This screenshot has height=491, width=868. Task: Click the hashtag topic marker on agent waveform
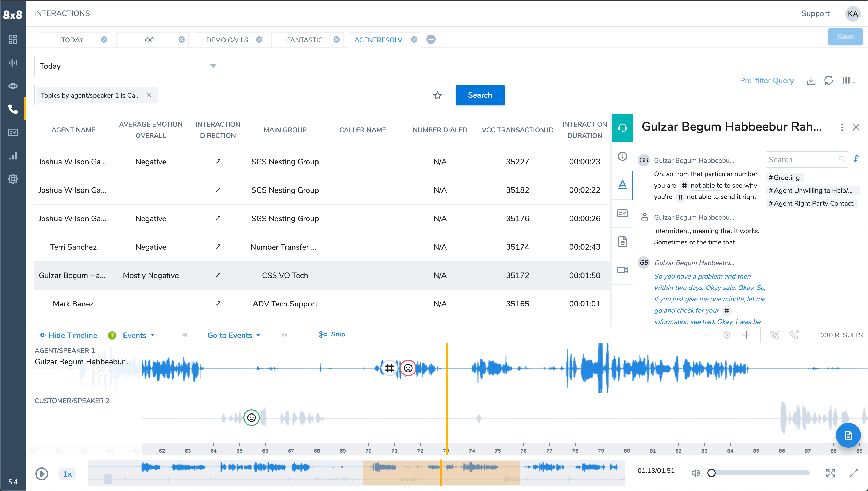coord(389,368)
